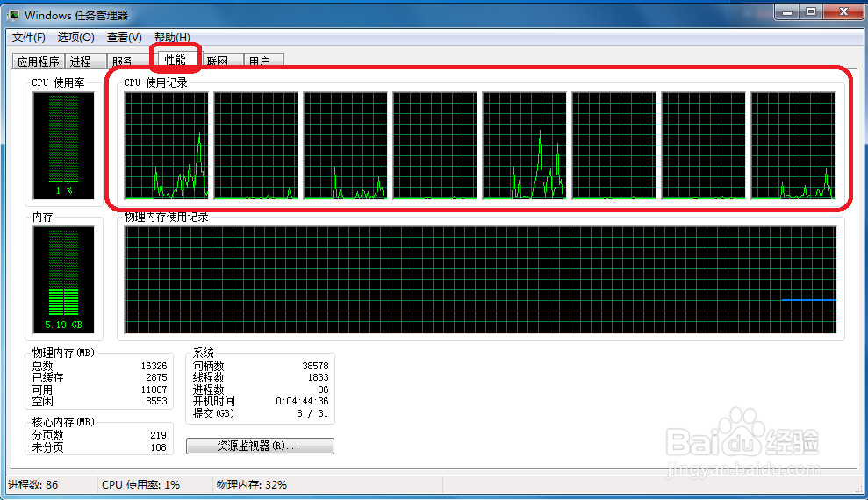Open the 帮助(H) menu
Viewport: 868px width, 500px height.
pyautogui.click(x=172, y=38)
